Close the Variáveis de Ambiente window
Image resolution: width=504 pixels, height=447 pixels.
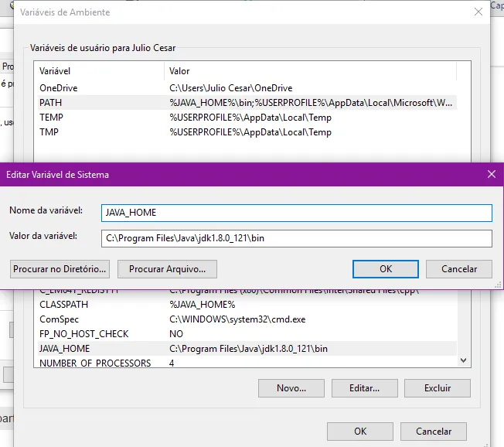tap(478, 12)
